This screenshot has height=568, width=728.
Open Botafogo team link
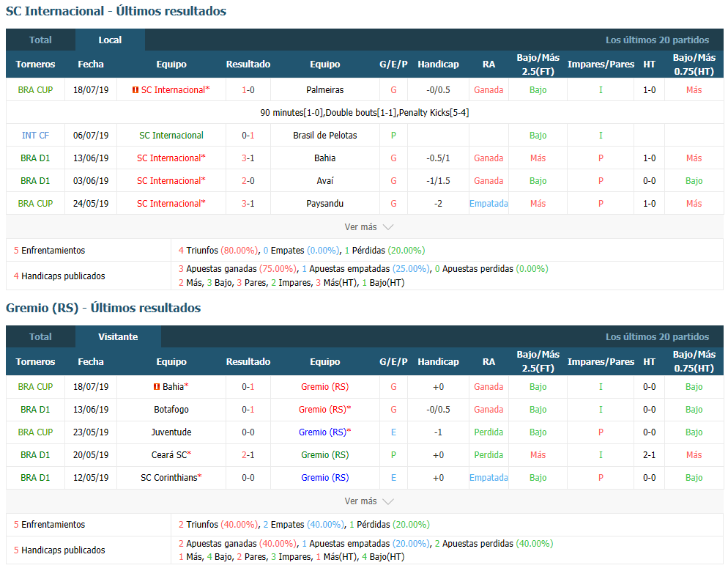click(x=171, y=410)
